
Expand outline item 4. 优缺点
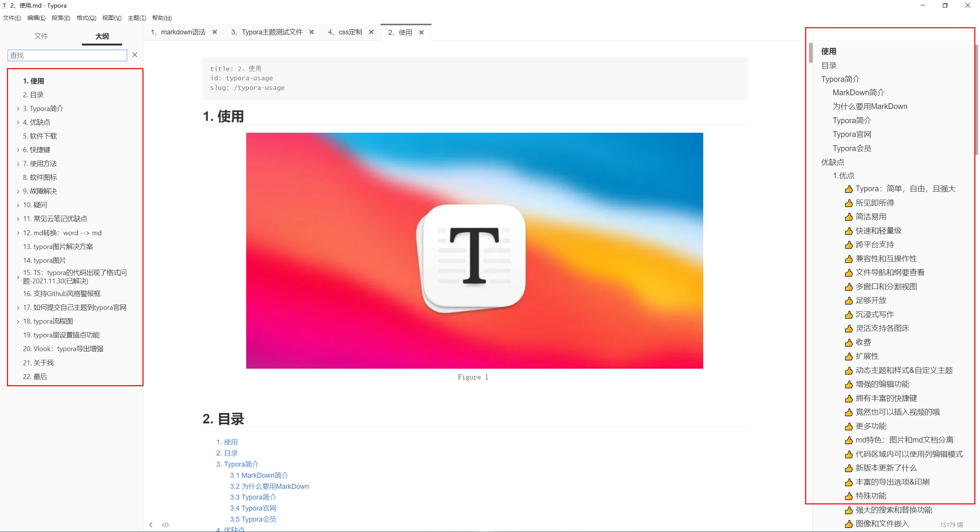[x=18, y=122]
